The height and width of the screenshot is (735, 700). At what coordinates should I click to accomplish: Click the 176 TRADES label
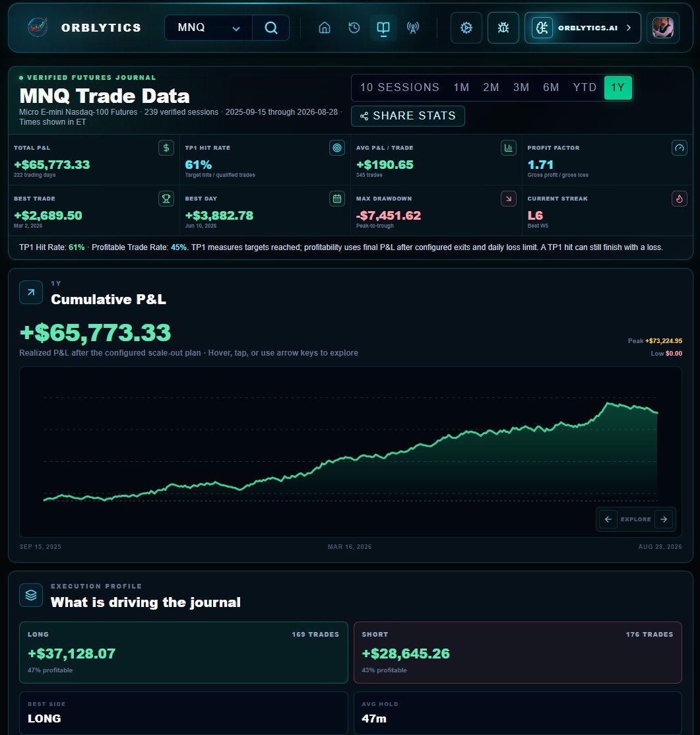(x=649, y=635)
